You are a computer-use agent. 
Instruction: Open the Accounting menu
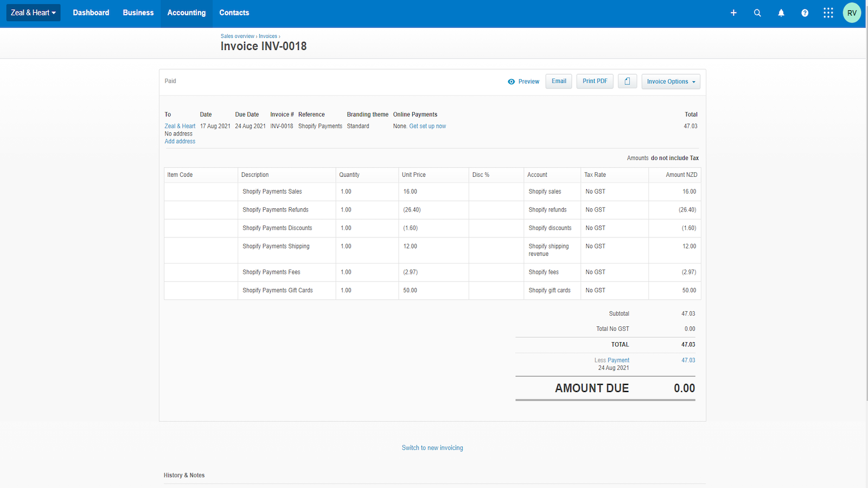[186, 12]
